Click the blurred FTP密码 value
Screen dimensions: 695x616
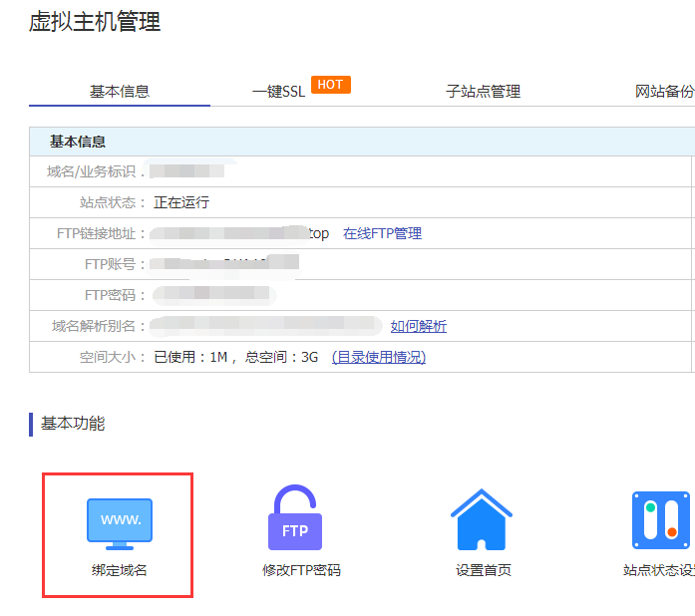click(x=214, y=295)
